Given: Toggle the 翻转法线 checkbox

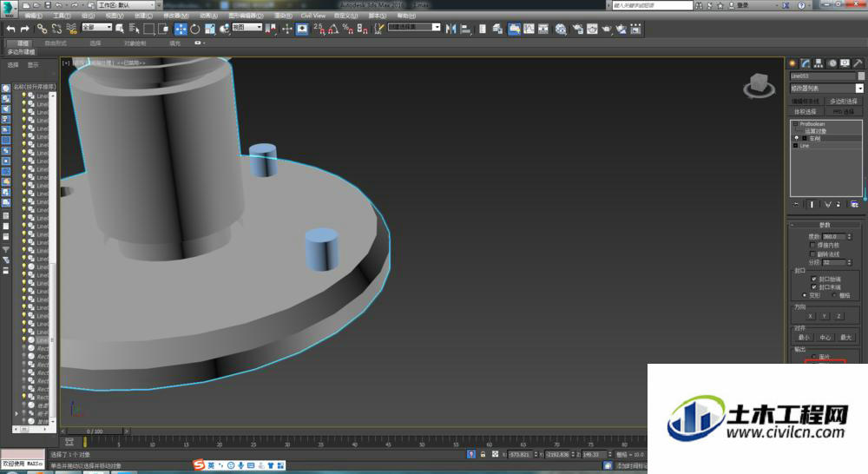Looking at the screenshot, I should (812, 253).
